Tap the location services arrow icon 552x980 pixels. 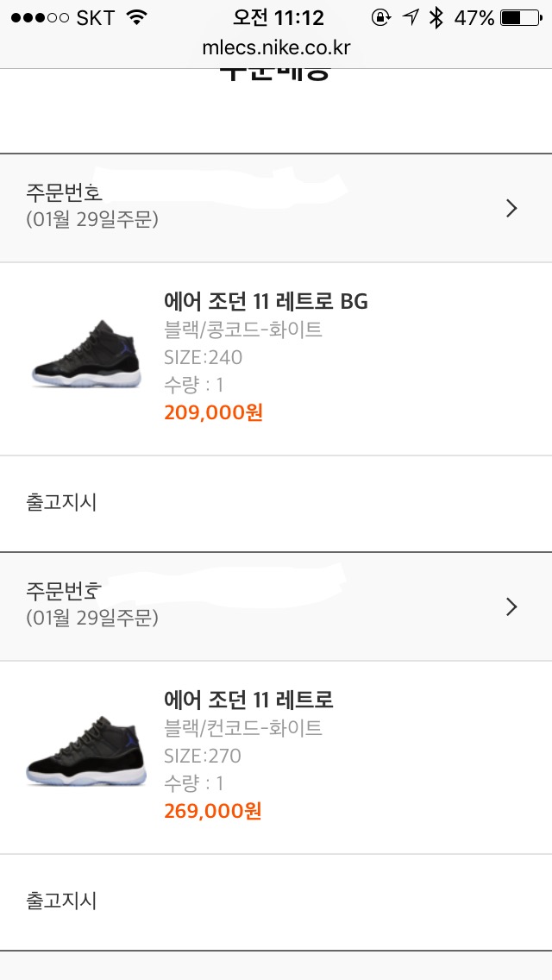coord(411,17)
